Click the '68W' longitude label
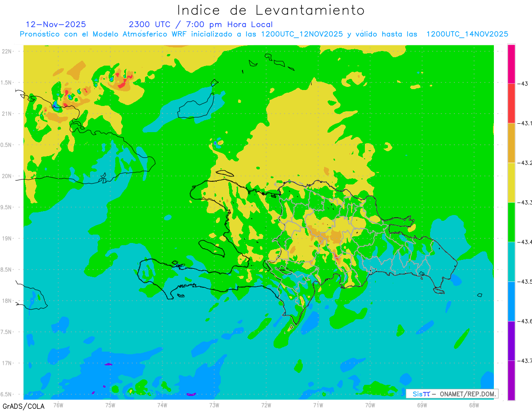The width and height of the screenshot is (532, 411). coord(474,405)
